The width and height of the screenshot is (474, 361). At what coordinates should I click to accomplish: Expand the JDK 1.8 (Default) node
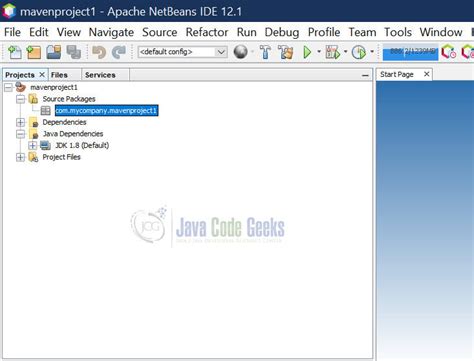[32, 145]
